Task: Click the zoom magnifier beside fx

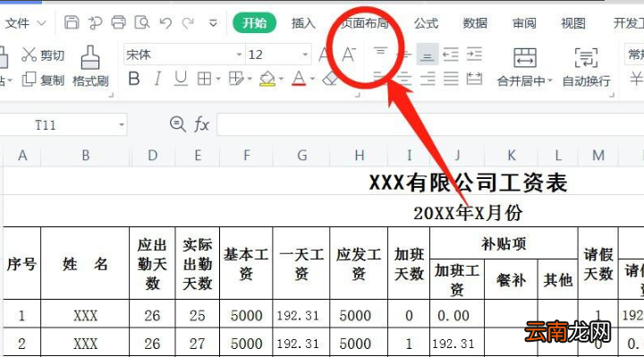Action: (x=177, y=123)
